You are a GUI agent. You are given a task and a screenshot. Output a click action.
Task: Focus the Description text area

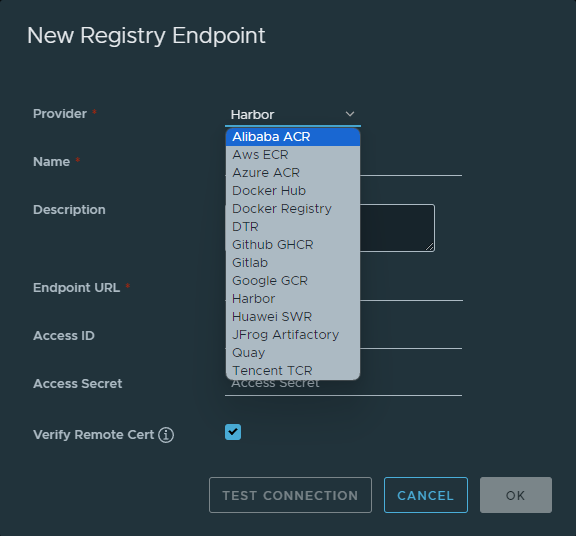point(397,228)
